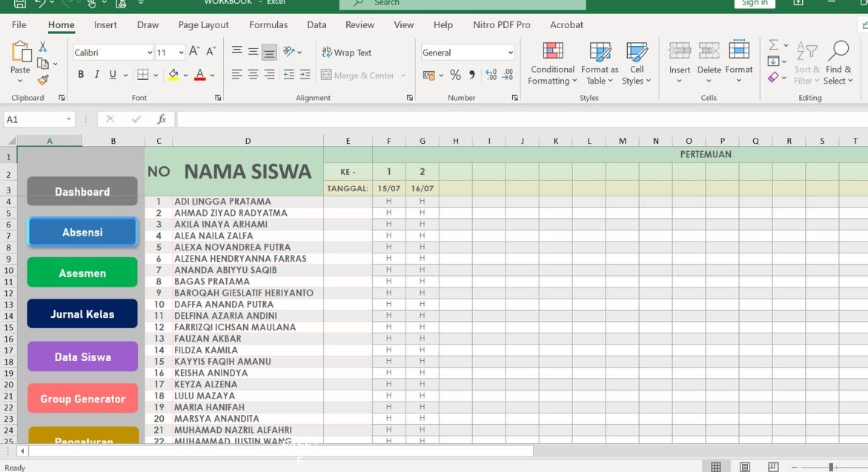Open the Find & Select menu
The image size is (868, 472).
coord(838,63)
